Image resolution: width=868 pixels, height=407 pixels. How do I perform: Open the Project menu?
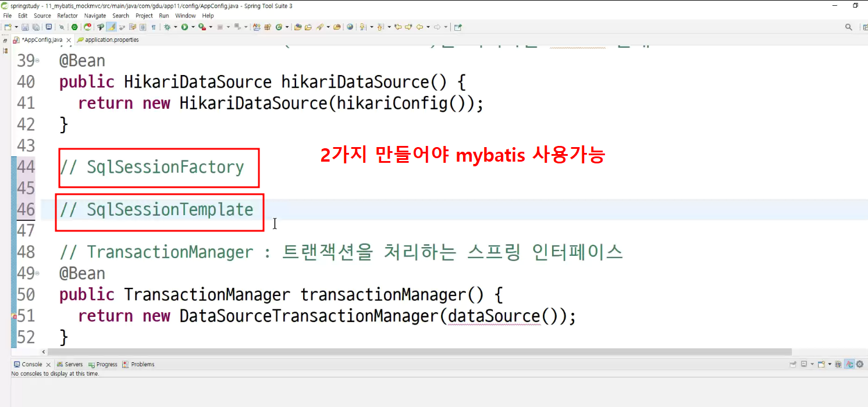tap(144, 16)
